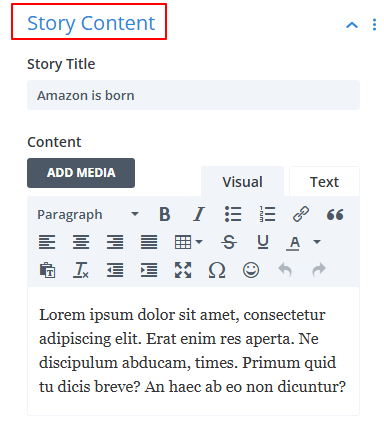Collapse the Story Content section
Viewport: 384px width, 439px height.
[x=352, y=25]
